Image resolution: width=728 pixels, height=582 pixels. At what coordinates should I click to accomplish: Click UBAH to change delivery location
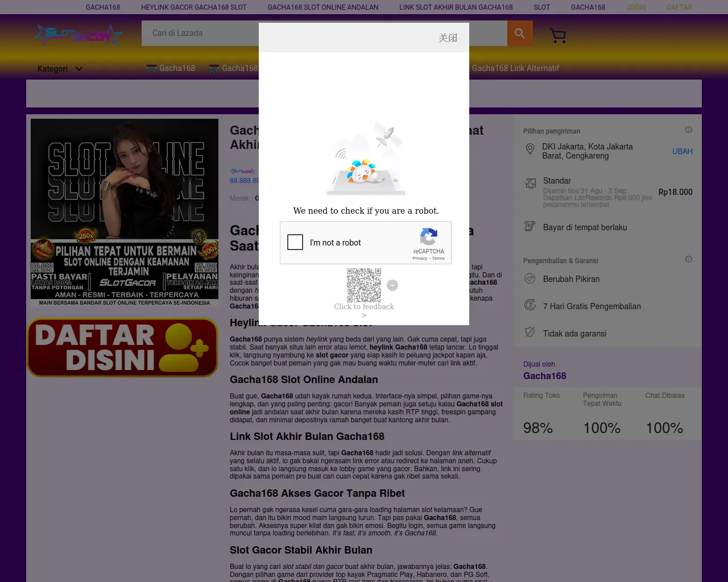[682, 151]
